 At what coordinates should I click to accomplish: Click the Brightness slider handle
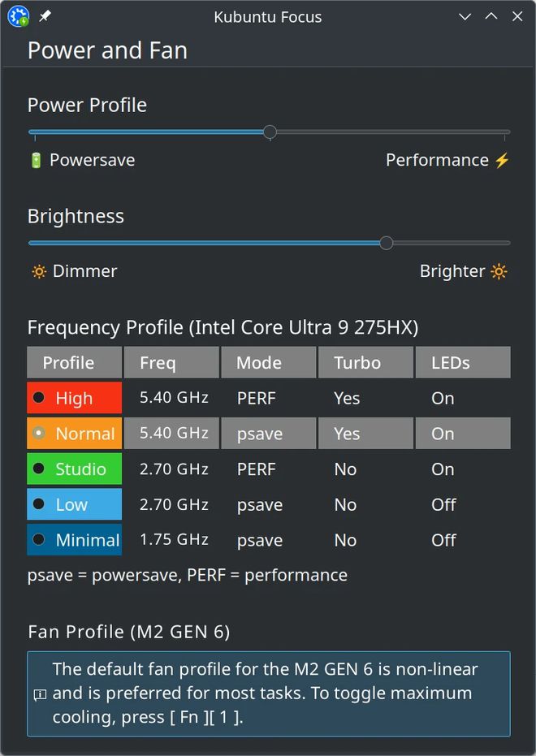pyautogui.click(x=387, y=243)
